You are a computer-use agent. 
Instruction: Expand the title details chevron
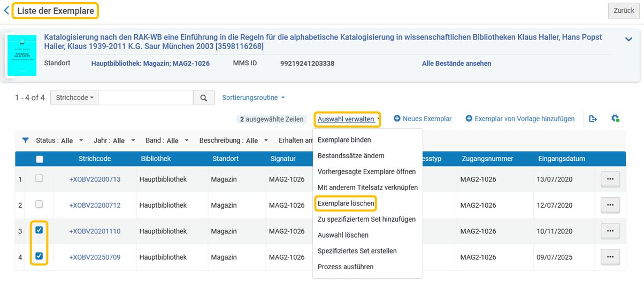click(x=628, y=38)
